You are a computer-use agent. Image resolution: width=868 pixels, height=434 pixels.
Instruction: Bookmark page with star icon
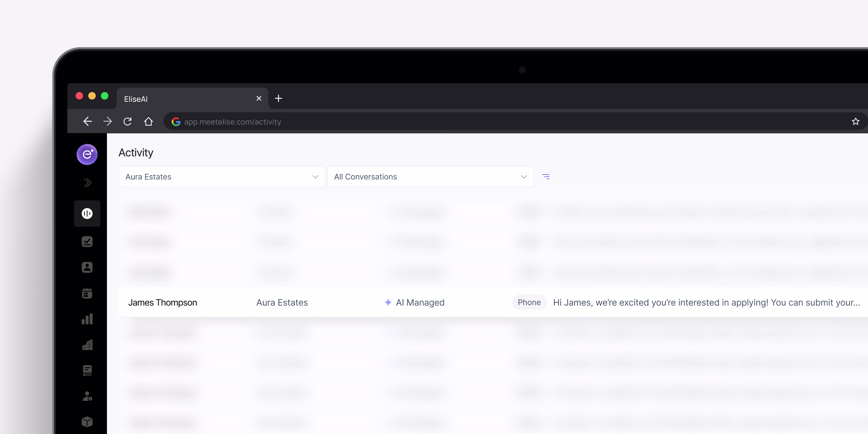point(855,121)
